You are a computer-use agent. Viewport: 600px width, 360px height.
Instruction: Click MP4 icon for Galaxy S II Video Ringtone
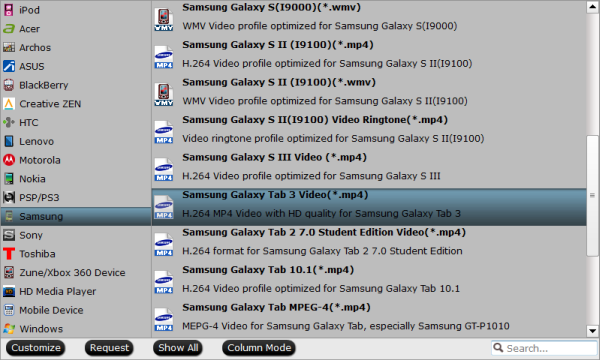click(x=164, y=132)
